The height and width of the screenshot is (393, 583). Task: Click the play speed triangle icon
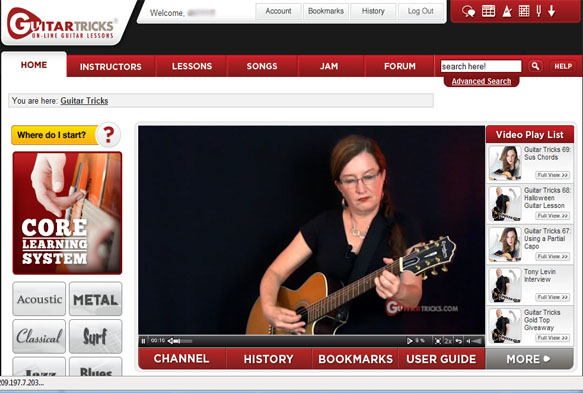409,341
